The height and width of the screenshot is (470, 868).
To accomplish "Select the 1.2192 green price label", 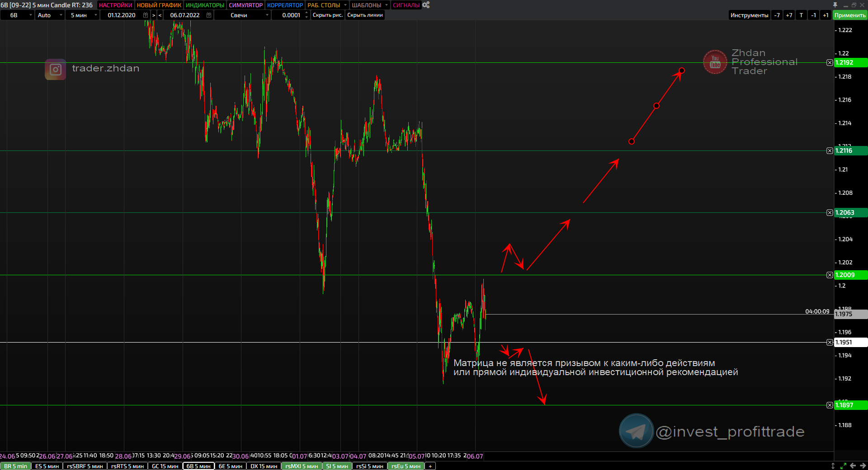I will pos(851,62).
